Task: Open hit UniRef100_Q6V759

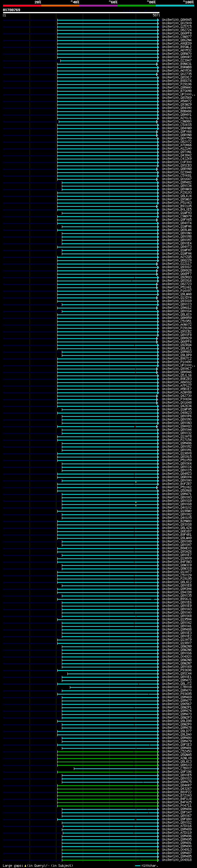Action: 176,138
